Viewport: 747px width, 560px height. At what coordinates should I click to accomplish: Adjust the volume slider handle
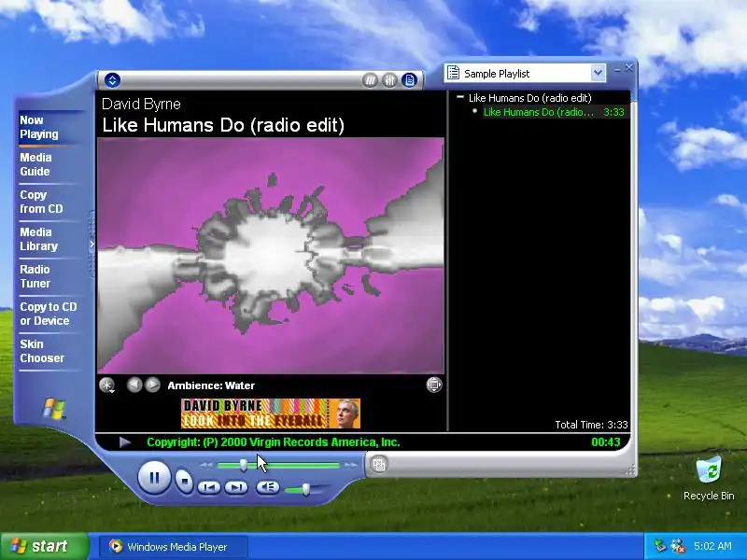[x=306, y=489]
